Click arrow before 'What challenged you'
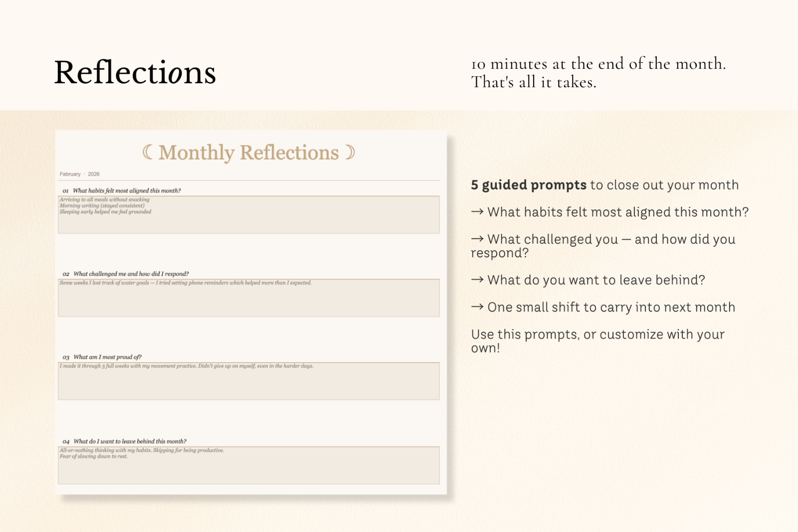This screenshot has height=532, width=798. click(477, 239)
